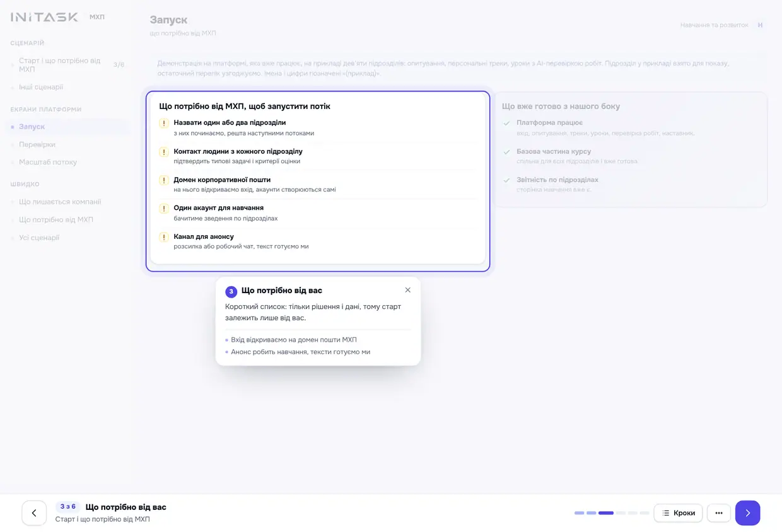Screen dimensions: 782x532
Task: Click the checkmark beside "Звітність по підрозділах"
Action: (x=506, y=180)
